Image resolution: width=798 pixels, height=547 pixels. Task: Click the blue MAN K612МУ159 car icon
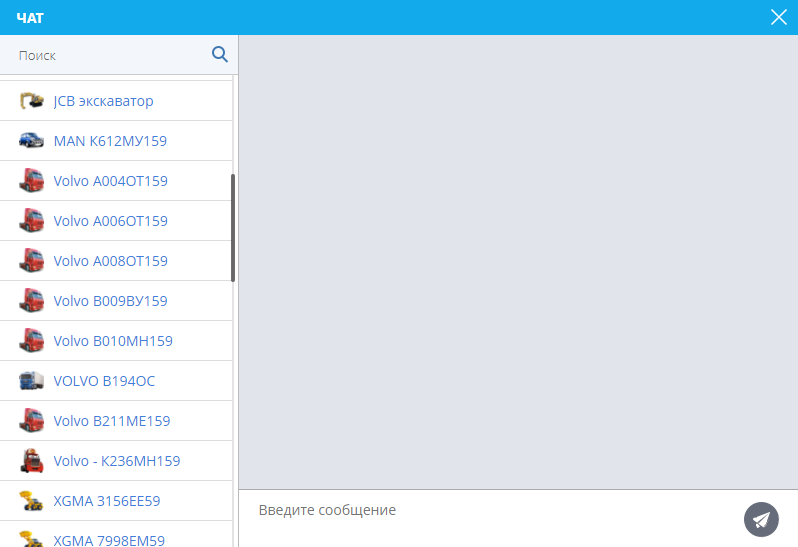32,141
